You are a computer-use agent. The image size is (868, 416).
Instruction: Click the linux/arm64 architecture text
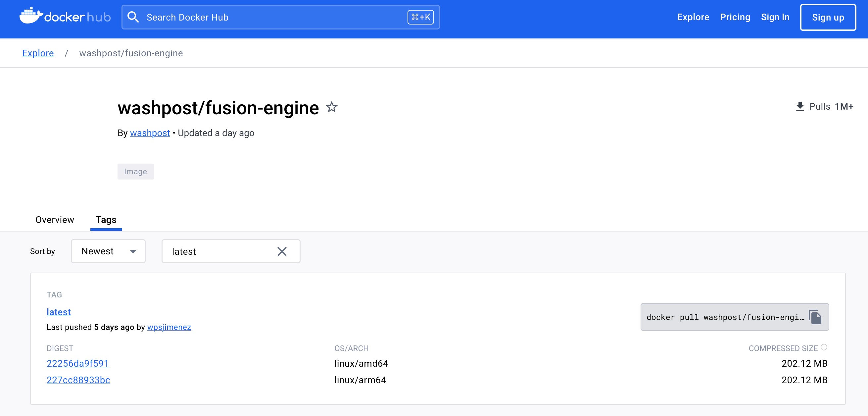pos(360,380)
